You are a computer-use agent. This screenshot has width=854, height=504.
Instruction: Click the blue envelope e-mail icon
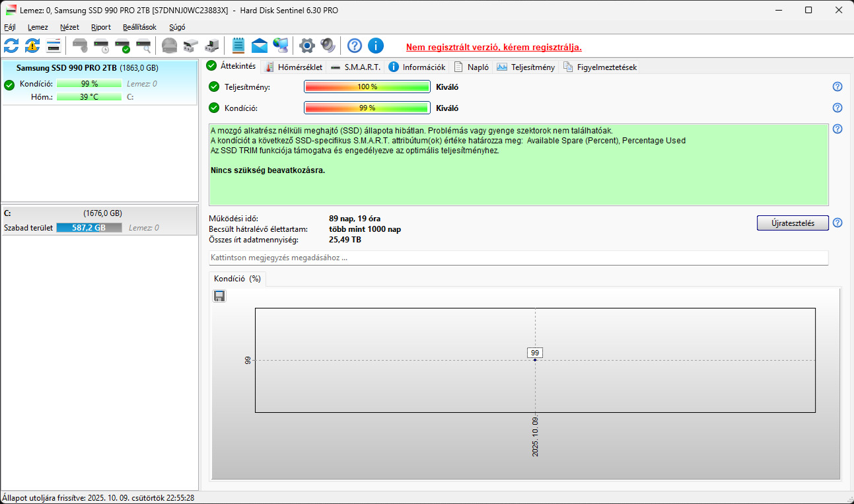[x=260, y=46]
